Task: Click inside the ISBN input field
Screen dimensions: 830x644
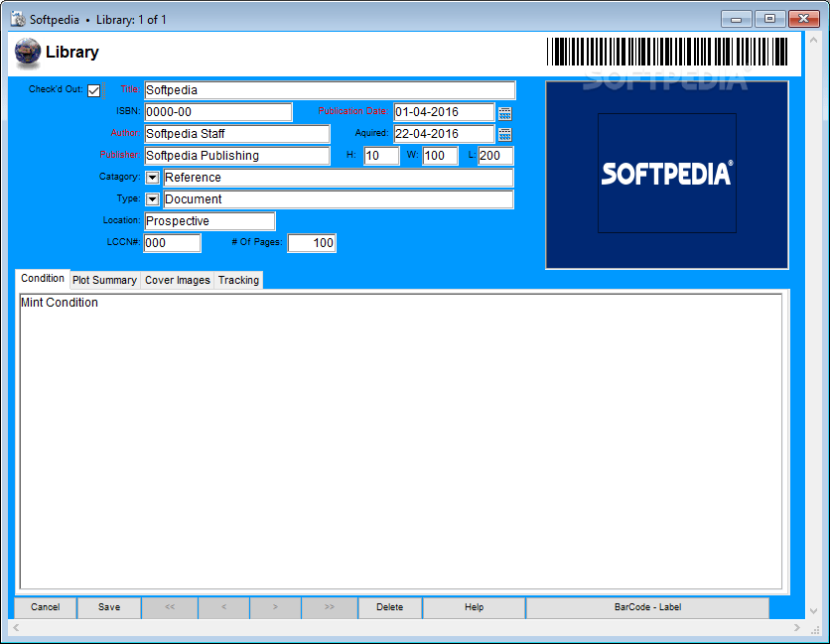Action: click(217, 111)
